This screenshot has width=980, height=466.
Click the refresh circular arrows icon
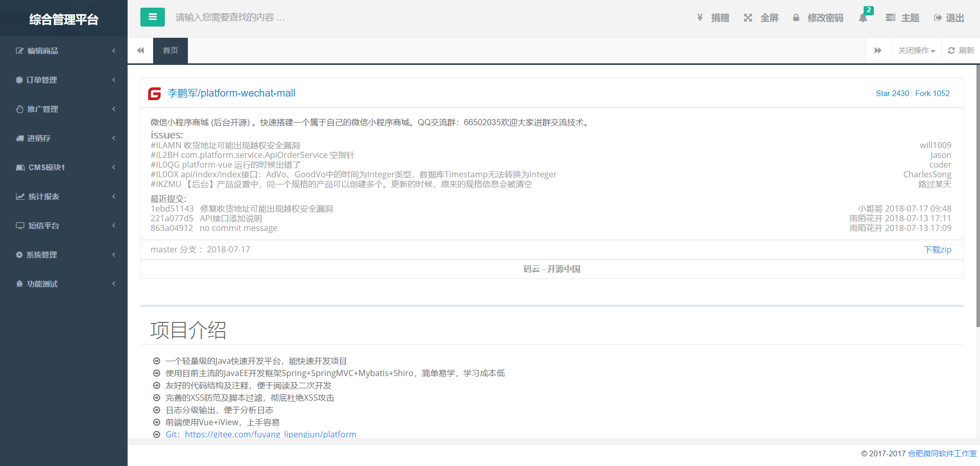point(951,51)
